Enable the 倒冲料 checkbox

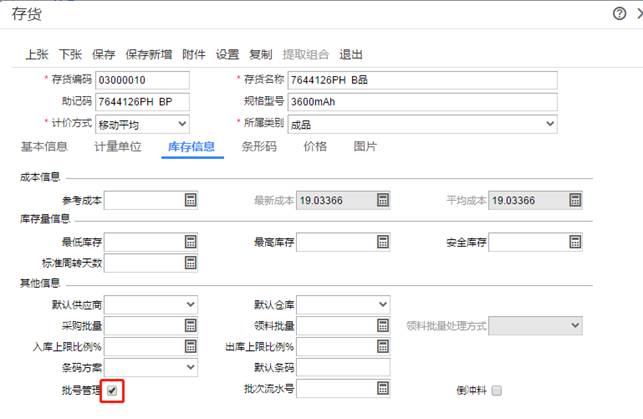click(496, 390)
